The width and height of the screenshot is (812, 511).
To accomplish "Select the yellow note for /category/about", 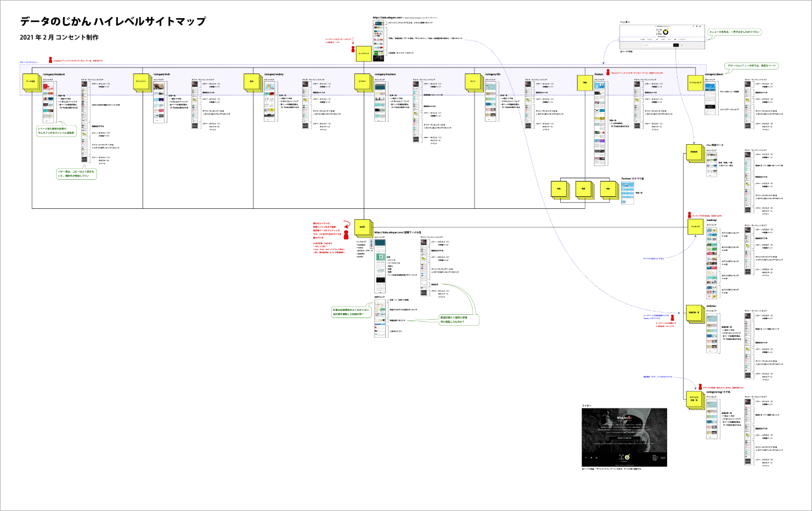I will pyautogui.click(x=695, y=82).
